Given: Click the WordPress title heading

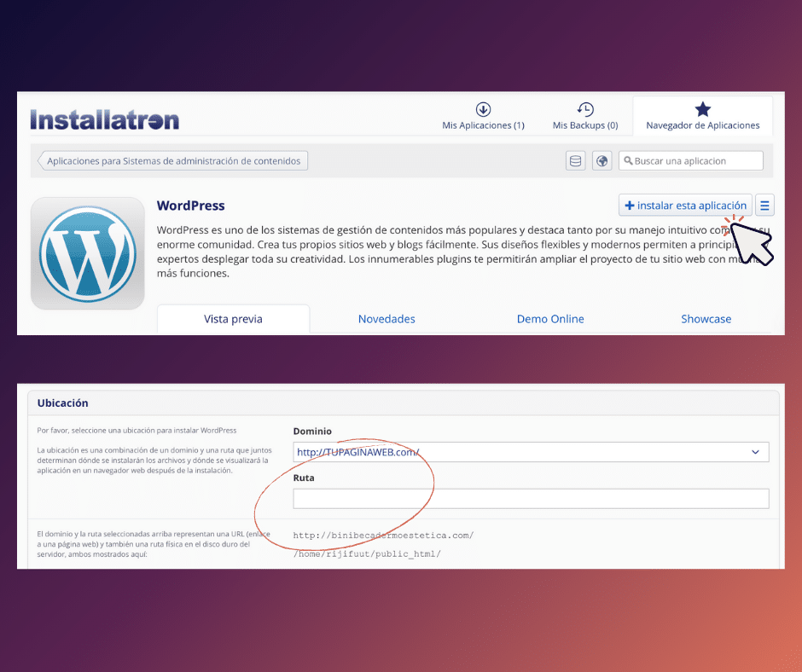Looking at the screenshot, I should coord(191,206).
